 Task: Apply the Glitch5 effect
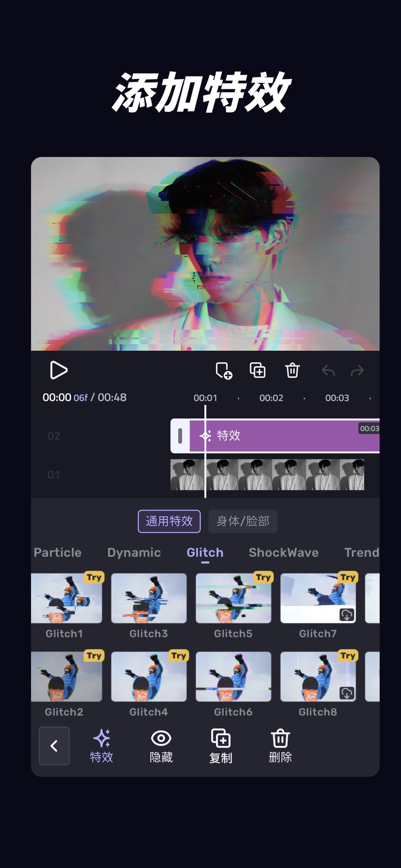233,598
